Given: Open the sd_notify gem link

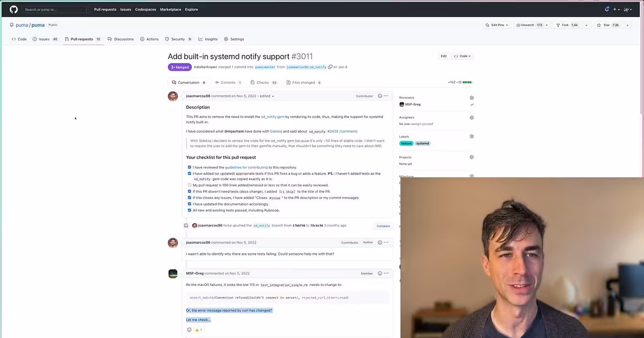Looking at the screenshot, I should 273,116.
